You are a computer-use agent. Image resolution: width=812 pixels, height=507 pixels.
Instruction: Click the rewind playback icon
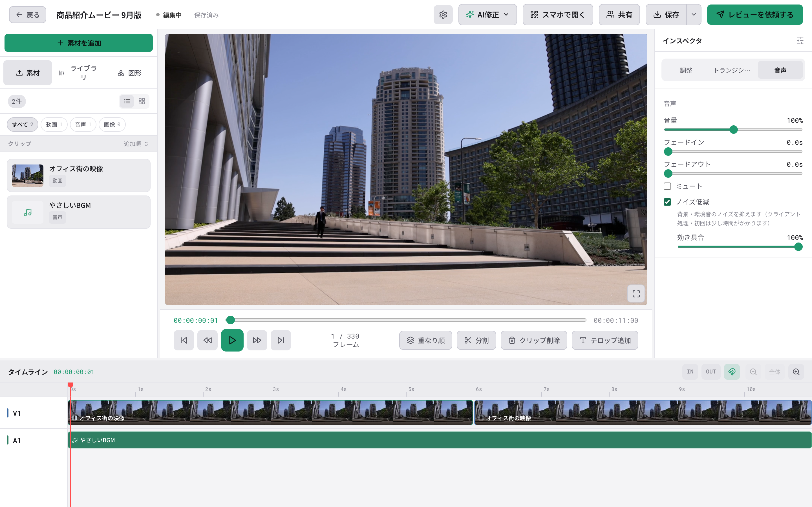[x=207, y=340]
